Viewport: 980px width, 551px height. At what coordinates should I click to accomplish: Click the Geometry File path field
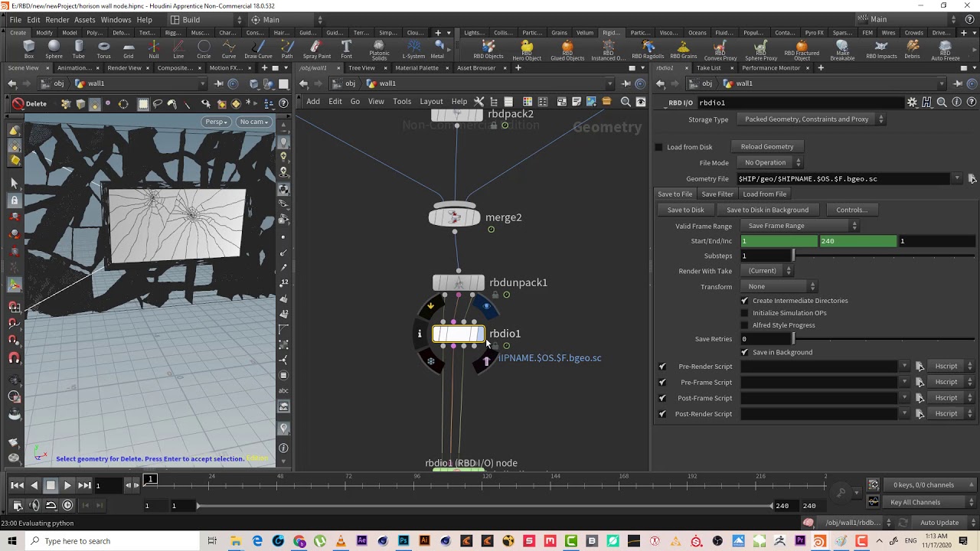(842, 179)
